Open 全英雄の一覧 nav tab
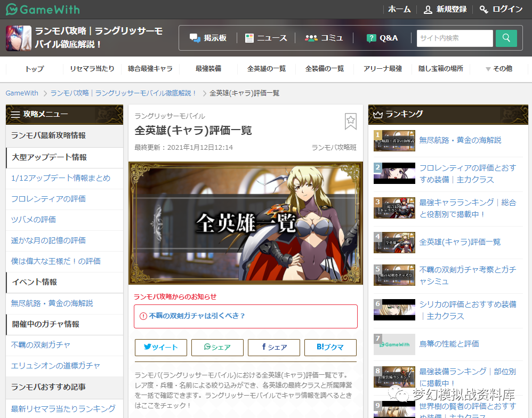 click(x=267, y=69)
